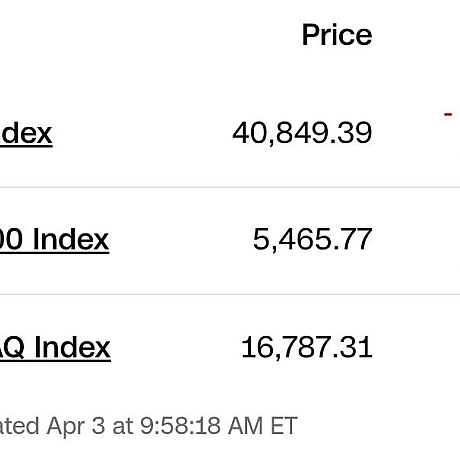Click the word "Index" after the "AQ" text
Viewport: 460px width, 460px height.
[x=72, y=347]
